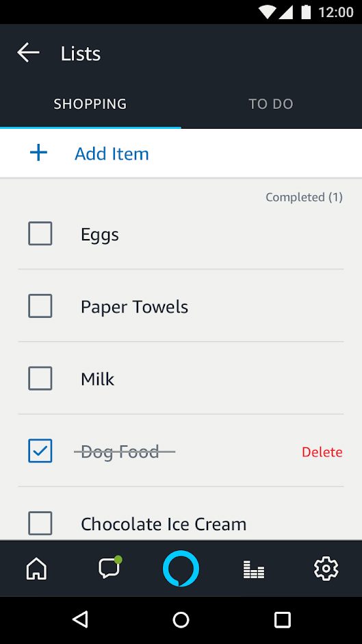Activate the Alexa ring button
This screenshot has width=362, height=644.
(181, 569)
